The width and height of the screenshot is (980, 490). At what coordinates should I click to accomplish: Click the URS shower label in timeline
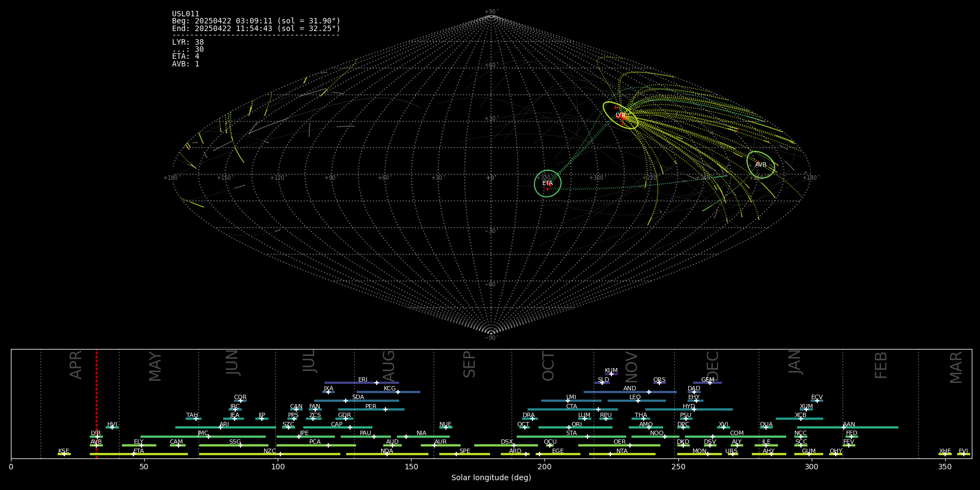coord(731,451)
